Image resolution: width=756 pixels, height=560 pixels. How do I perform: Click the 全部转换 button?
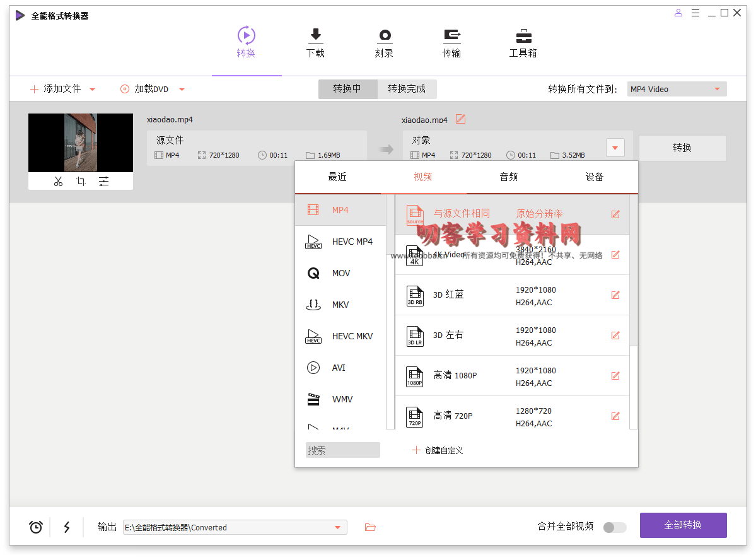coord(683,525)
